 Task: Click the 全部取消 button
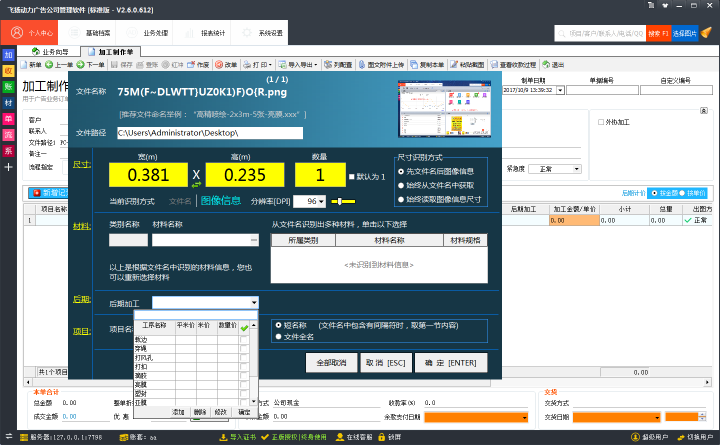[x=331, y=362]
